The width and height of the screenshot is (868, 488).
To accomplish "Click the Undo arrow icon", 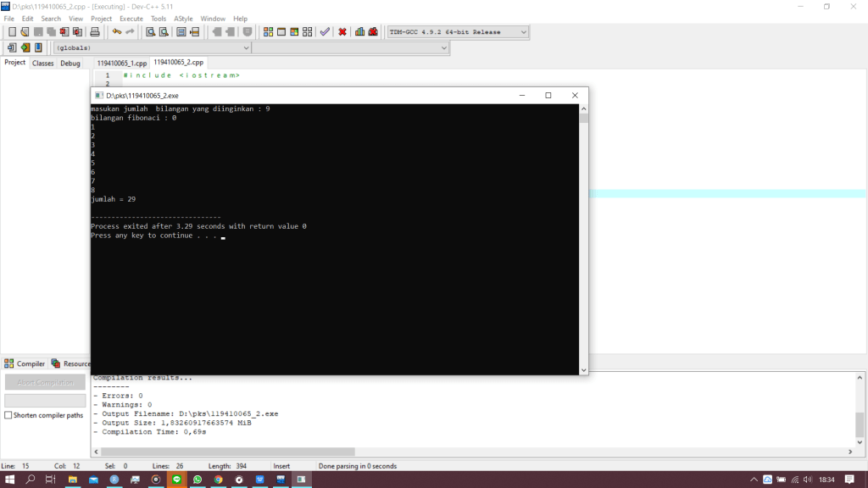I will 116,32.
